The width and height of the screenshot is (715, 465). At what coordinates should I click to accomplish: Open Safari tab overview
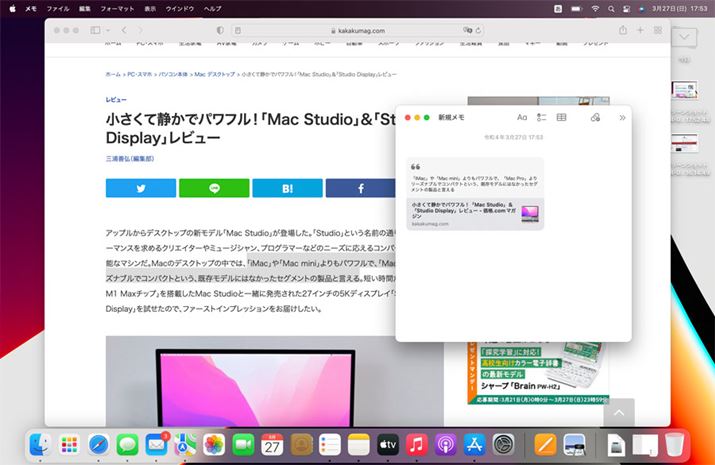coord(658,31)
